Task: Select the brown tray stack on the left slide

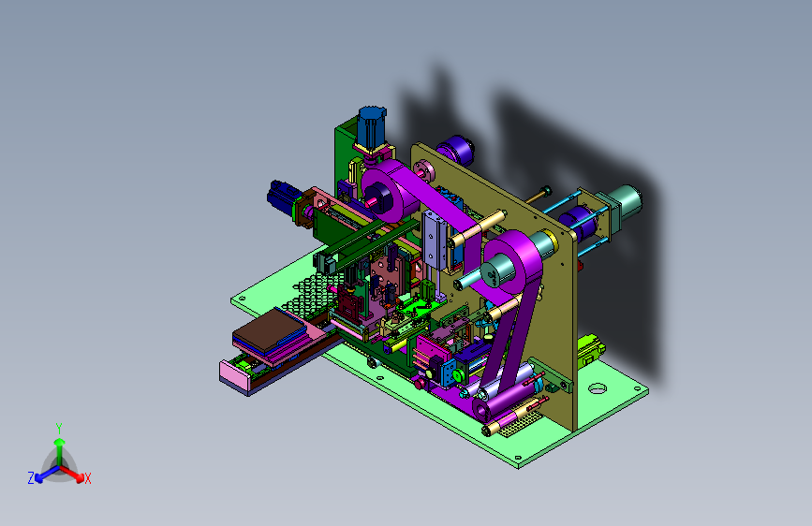Action: coord(270,328)
